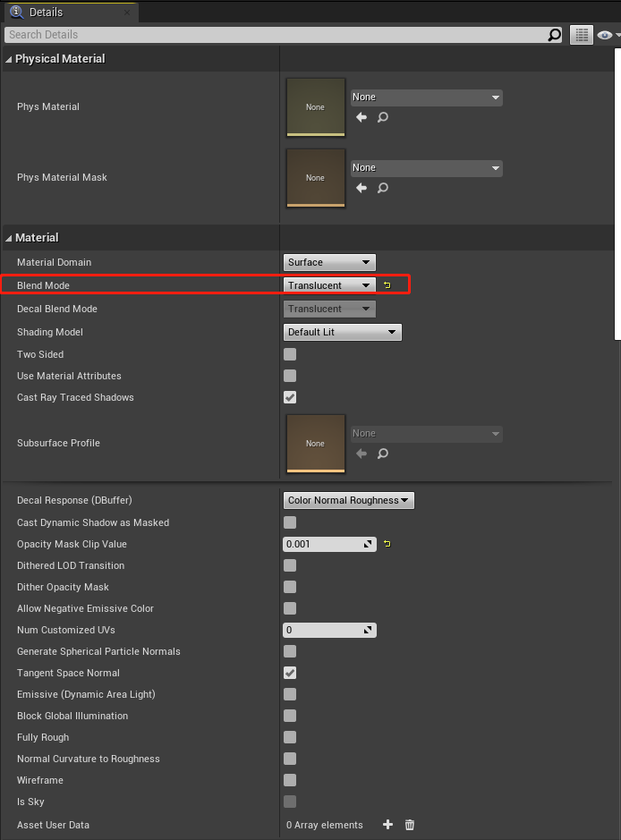The image size is (621, 840).
Task: Collapse the Material section
Action: tap(8, 237)
